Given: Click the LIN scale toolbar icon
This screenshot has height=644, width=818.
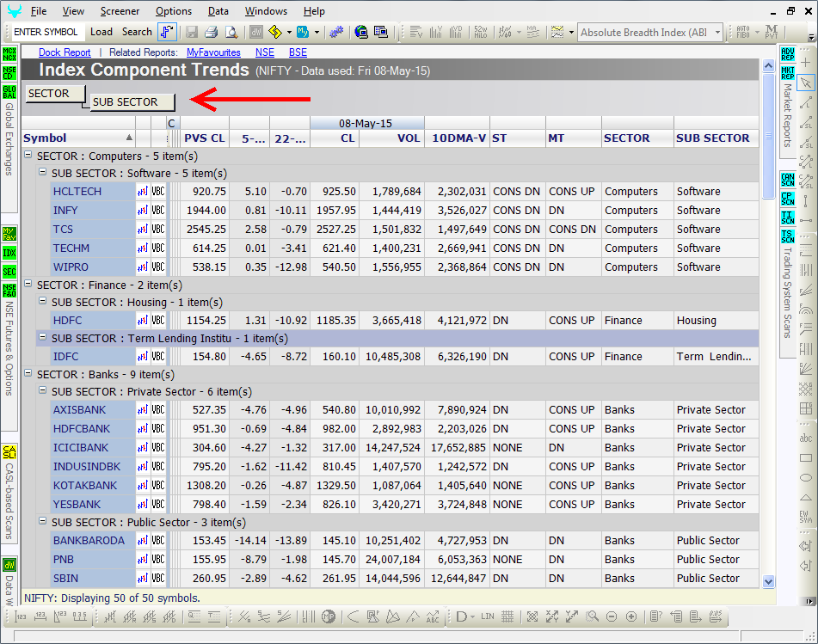Looking at the screenshot, I should pos(488,616).
